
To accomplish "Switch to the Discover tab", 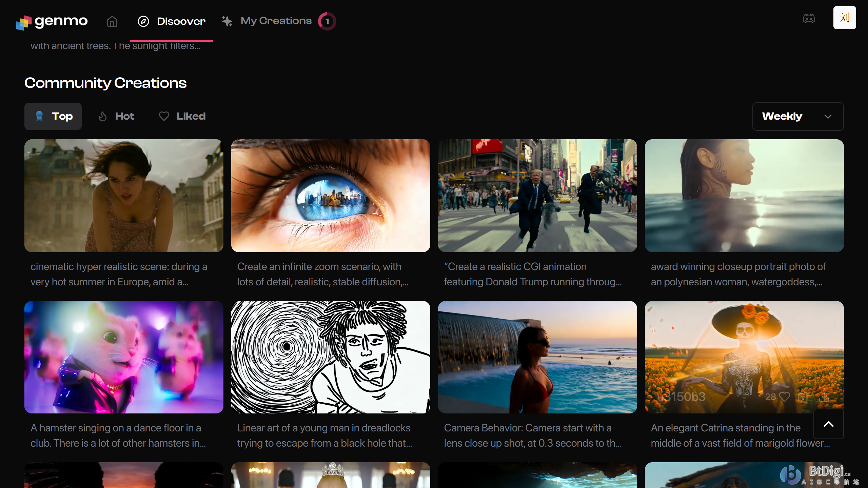I will [x=172, y=21].
